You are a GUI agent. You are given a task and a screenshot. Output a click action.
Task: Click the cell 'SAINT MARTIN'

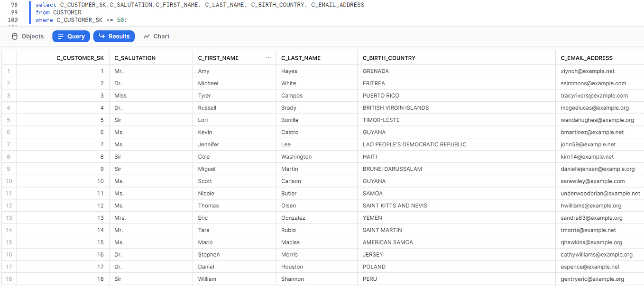382,230
